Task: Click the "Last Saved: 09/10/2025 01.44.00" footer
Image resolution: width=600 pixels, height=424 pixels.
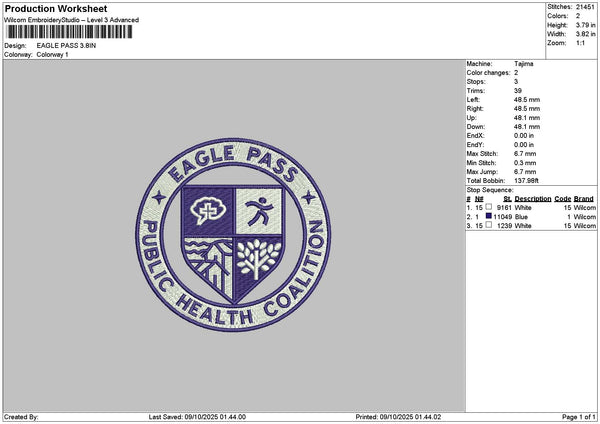Action: [x=197, y=417]
